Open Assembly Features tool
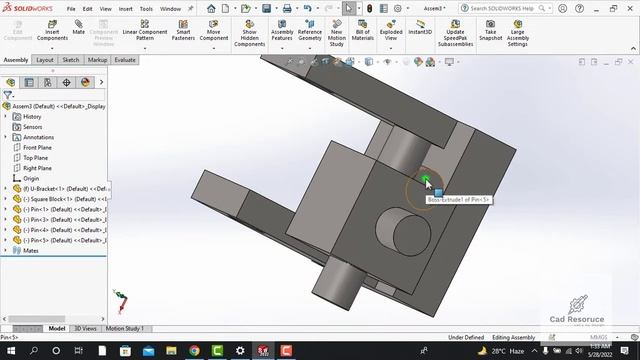Image resolution: width=640 pixels, height=360 pixels. coord(282,30)
